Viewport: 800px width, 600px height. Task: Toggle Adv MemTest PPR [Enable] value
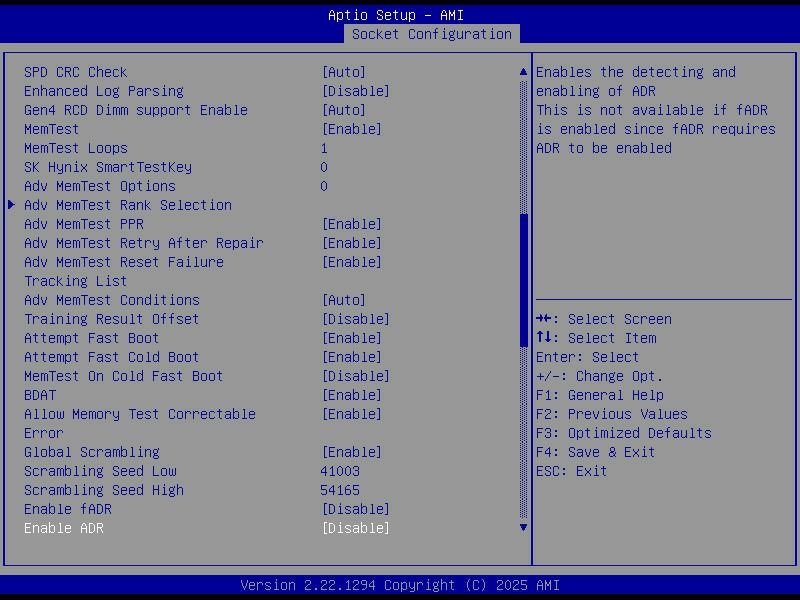click(x=352, y=224)
